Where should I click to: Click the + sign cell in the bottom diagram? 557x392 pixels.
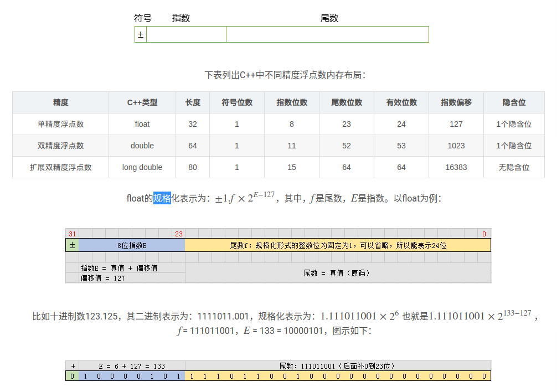pos(73,366)
